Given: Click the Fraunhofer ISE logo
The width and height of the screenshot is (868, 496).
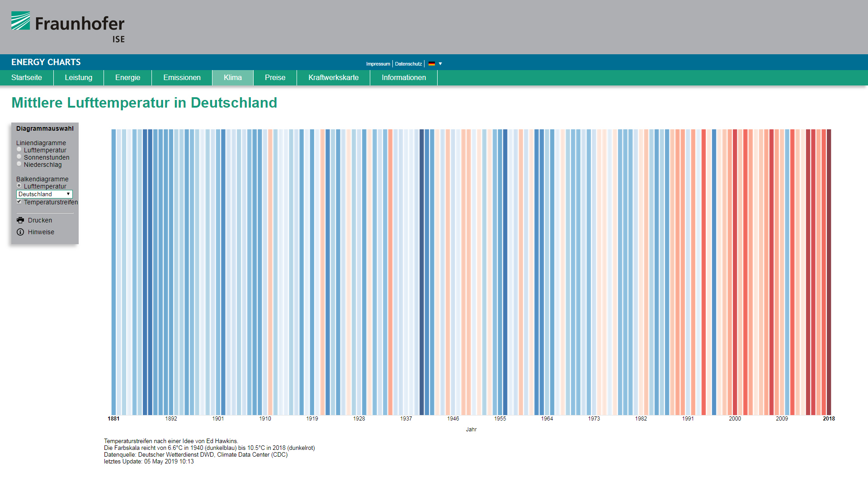Looking at the screenshot, I should [x=68, y=27].
